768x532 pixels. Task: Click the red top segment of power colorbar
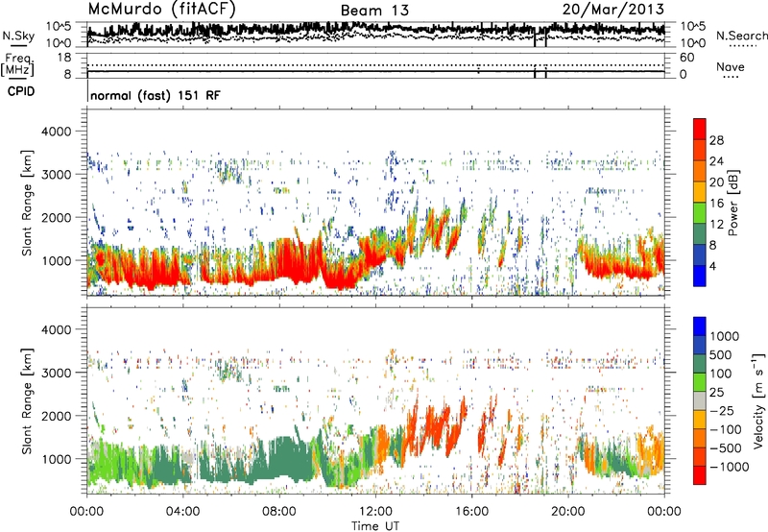[x=700, y=130]
